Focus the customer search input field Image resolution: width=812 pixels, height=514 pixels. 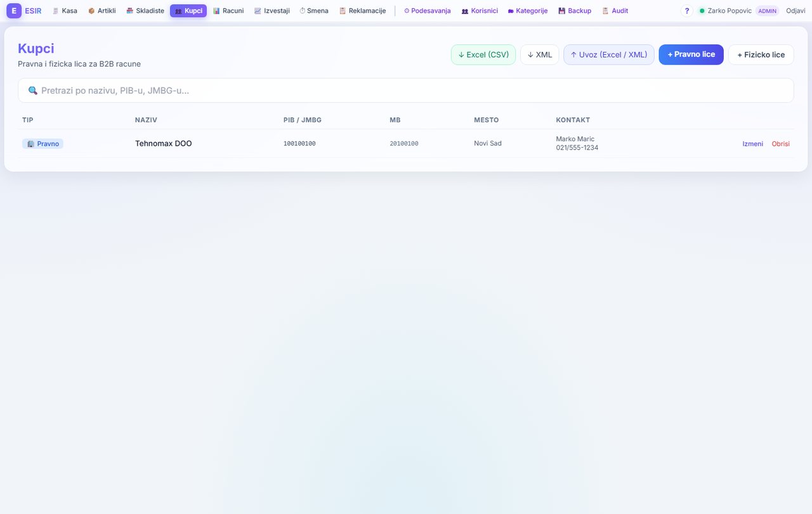click(x=406, y=91)
